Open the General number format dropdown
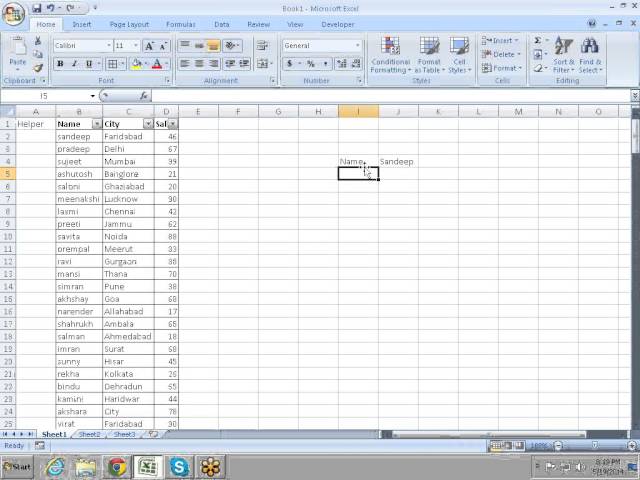Image resolution: width=640 pixels, height=480 pixels. (358, 46)
